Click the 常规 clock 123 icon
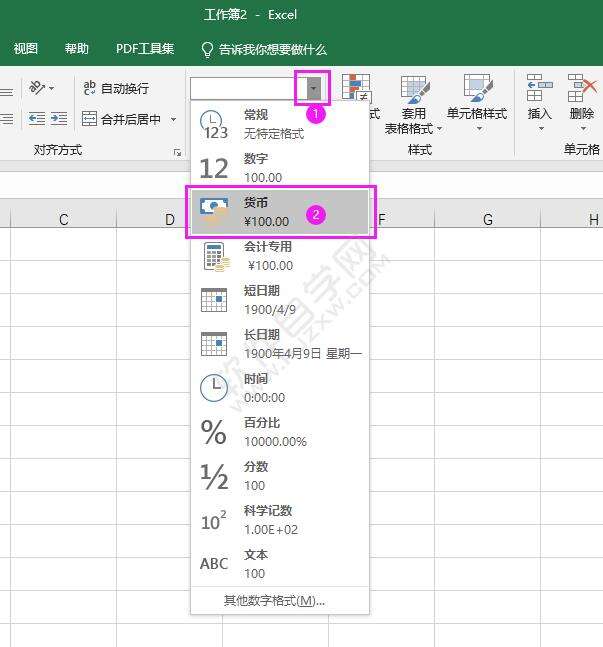603x647 pixels. [x=213, y=125]
